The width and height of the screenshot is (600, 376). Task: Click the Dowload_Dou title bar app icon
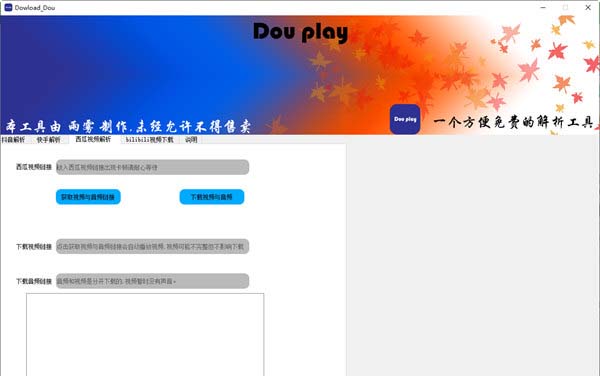coord(8,7)
